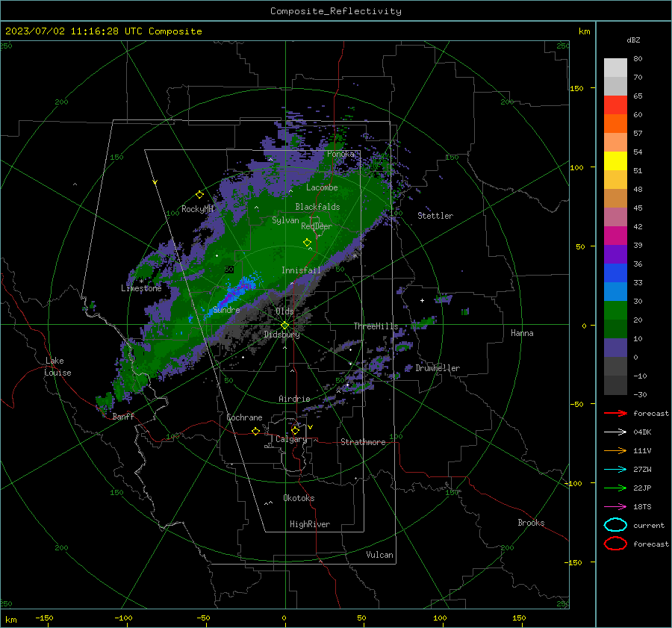Screen dimensions: 672x628
Task: Click the dBZ legend heading
Action: pos(633,40)
